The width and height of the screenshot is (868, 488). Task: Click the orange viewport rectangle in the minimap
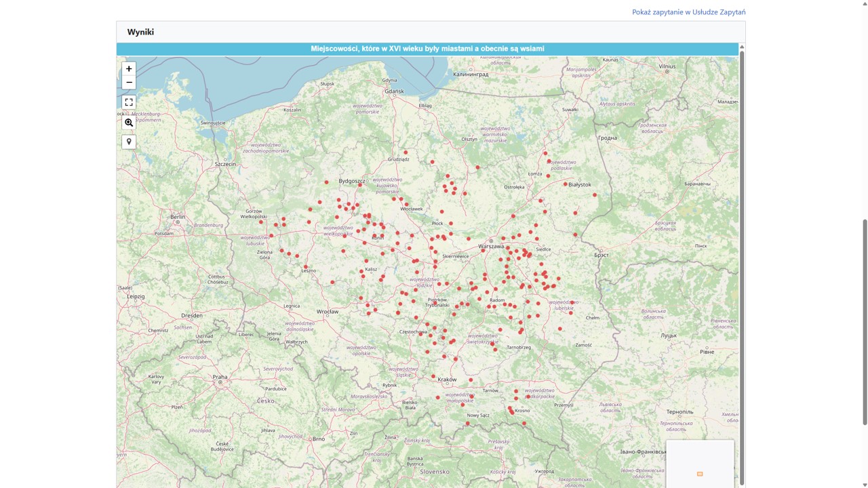point(700,474)
